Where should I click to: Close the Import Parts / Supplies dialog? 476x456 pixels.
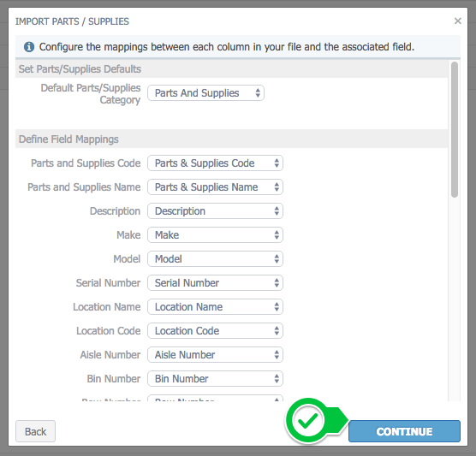(457, 21)
